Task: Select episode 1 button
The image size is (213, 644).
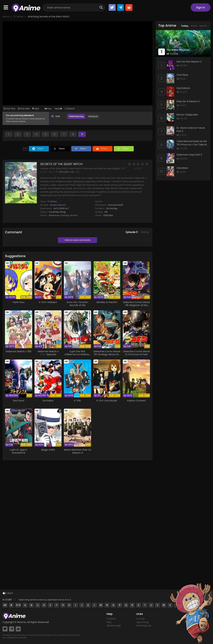Action: point(9,134)
